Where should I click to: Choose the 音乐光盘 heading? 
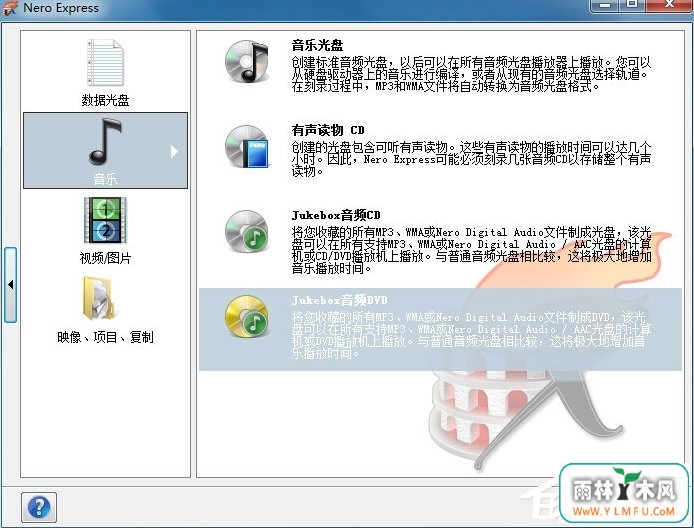pyautogui.click(x=317, y=45)
